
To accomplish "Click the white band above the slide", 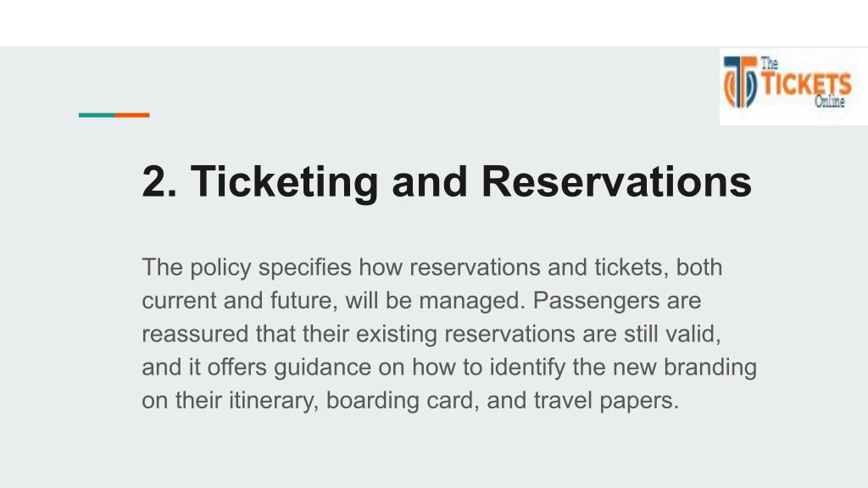I will pos(434,23).
